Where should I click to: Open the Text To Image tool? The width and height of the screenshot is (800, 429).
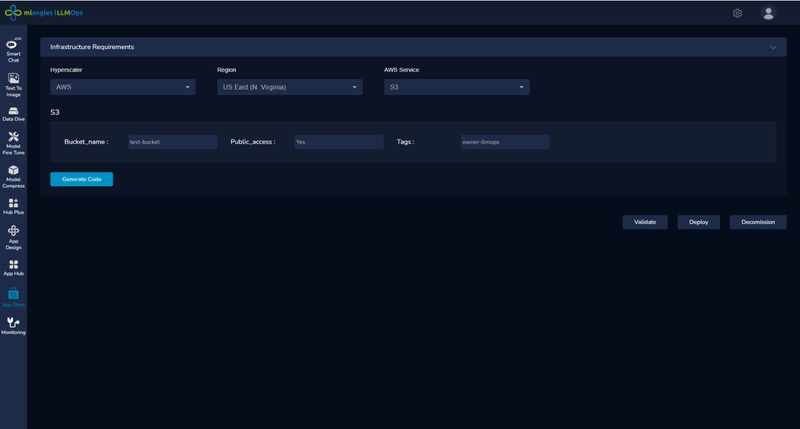[13, 81]
